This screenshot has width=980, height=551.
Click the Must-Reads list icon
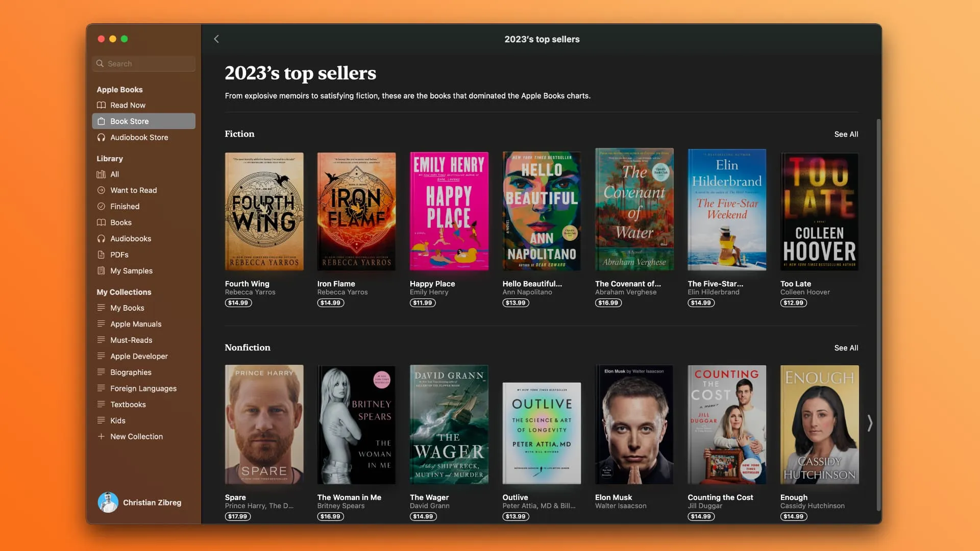(101, 340)
